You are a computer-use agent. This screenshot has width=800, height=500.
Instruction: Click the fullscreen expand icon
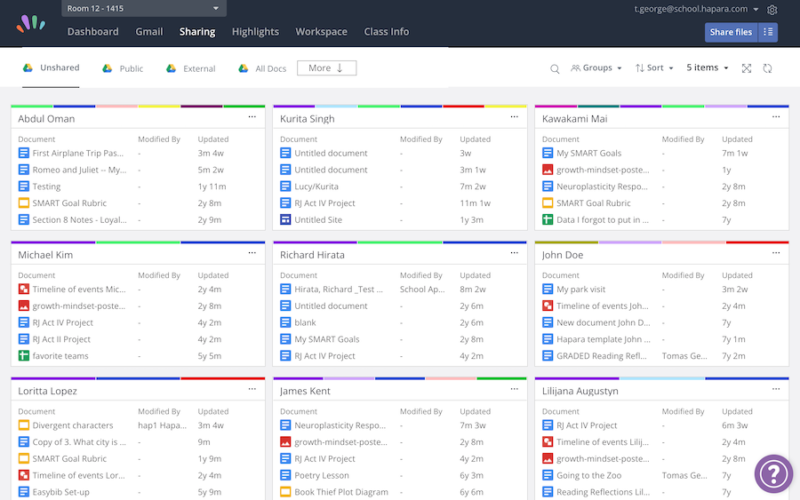(746, 68)
